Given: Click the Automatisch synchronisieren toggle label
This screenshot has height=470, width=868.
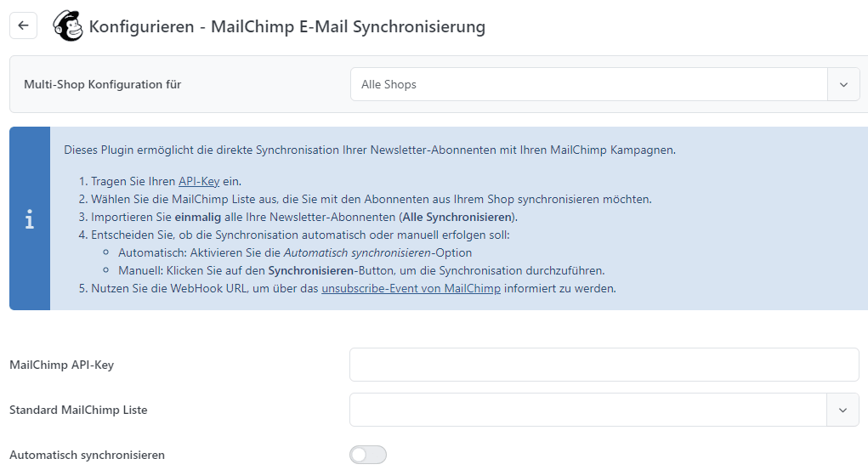Looking at the screenshot, I should (87, 455).
